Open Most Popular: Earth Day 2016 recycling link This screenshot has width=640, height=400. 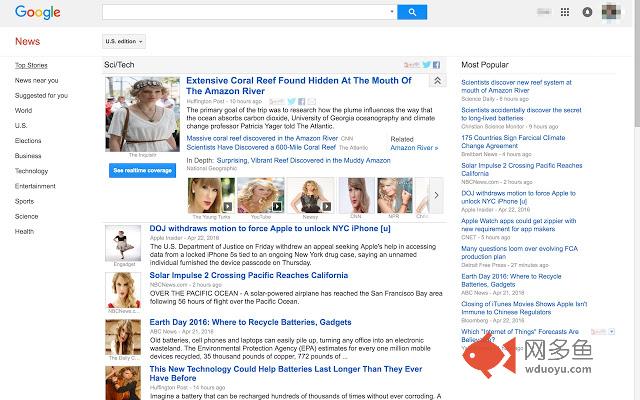point(511,280)
